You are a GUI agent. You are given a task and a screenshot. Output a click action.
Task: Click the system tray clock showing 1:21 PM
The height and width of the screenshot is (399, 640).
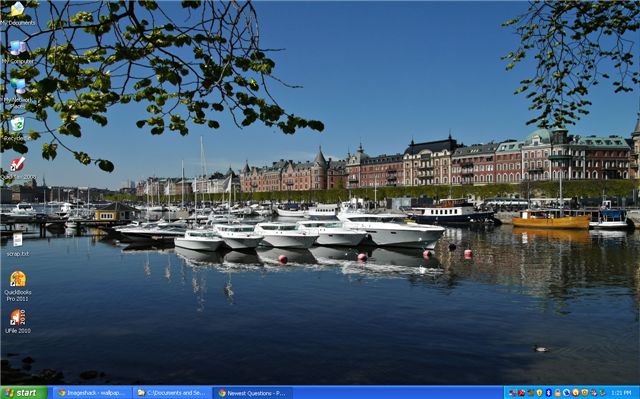click(x=622, y=393)
